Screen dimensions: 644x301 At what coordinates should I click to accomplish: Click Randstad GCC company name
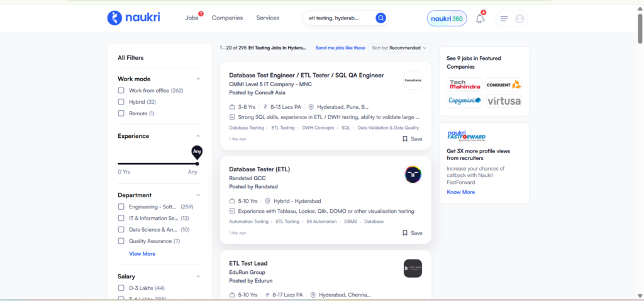[247, 178]
